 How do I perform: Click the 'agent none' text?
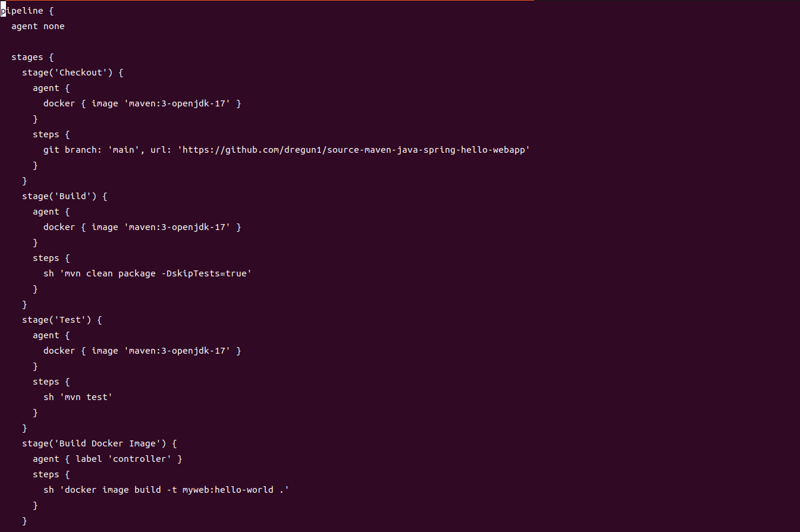coord(38,26)
